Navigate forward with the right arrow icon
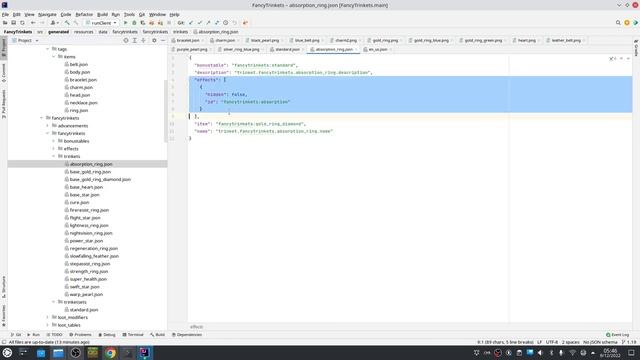 point(42,23)
